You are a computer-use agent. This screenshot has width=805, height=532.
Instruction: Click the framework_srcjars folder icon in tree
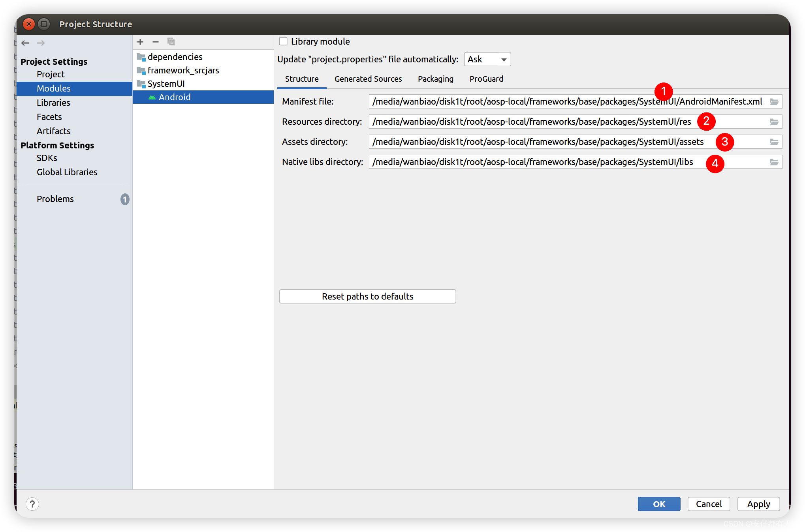coord(141,70)
